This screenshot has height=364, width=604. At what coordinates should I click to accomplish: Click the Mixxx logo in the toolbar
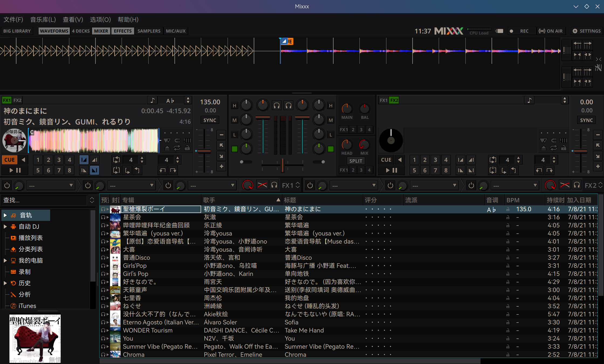tap(448, 31)
